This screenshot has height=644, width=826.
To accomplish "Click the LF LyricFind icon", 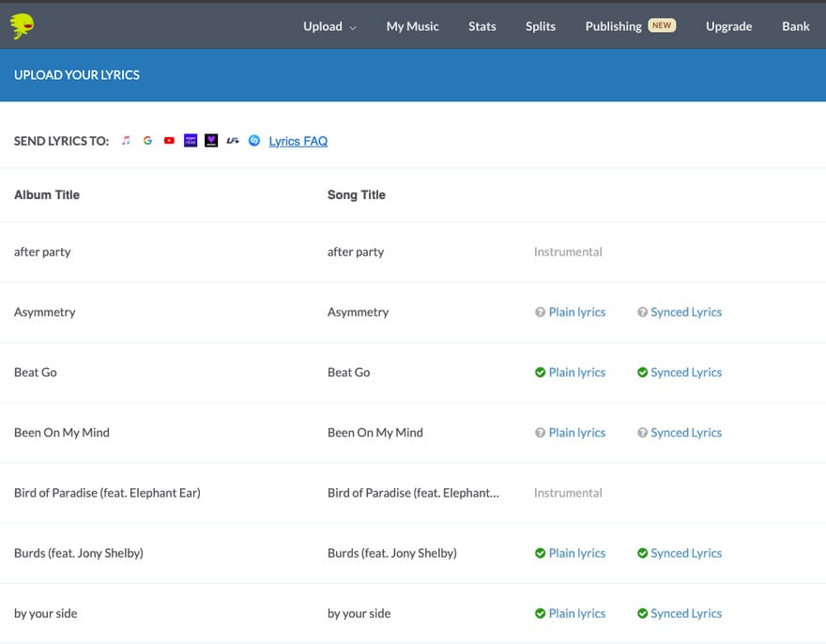I will click(x=233, y=141).
